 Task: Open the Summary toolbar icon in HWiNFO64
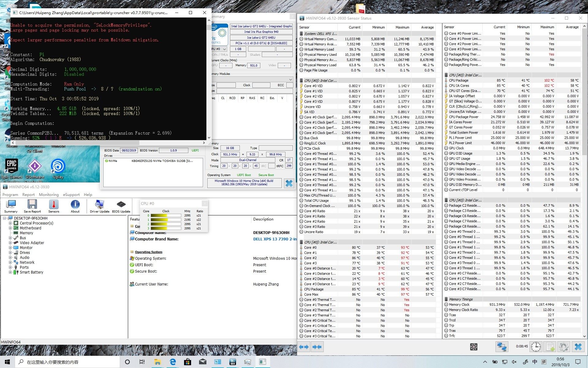[11, 206]
